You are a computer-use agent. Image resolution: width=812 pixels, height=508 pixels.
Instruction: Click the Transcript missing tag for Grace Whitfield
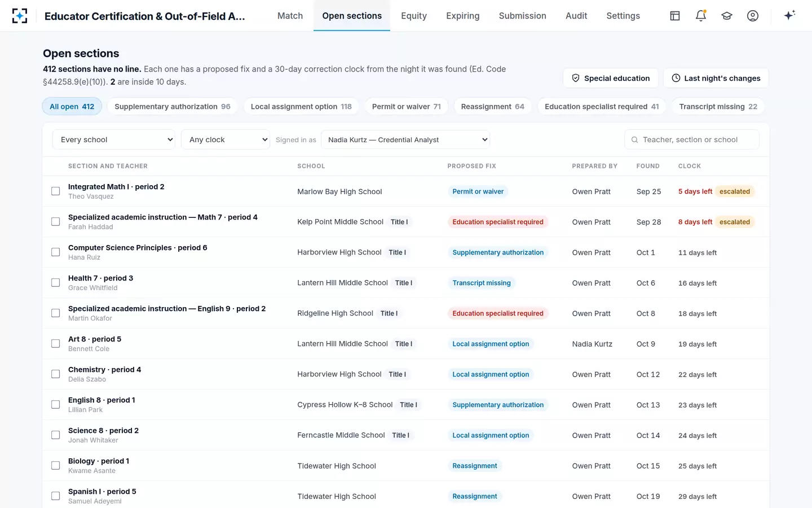click(x=482, y=283)
